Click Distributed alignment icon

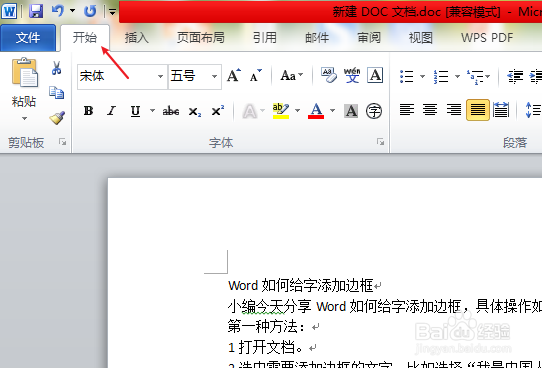[501, 110]
